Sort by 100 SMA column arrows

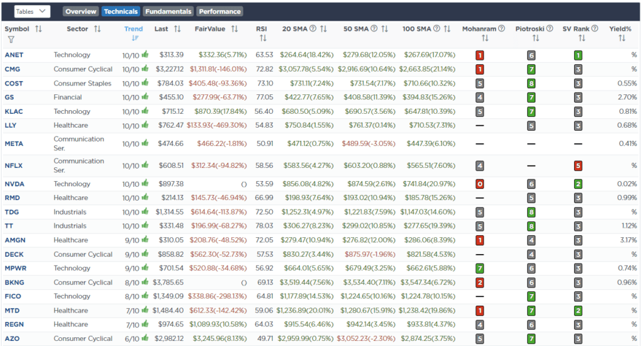(447, 29)
